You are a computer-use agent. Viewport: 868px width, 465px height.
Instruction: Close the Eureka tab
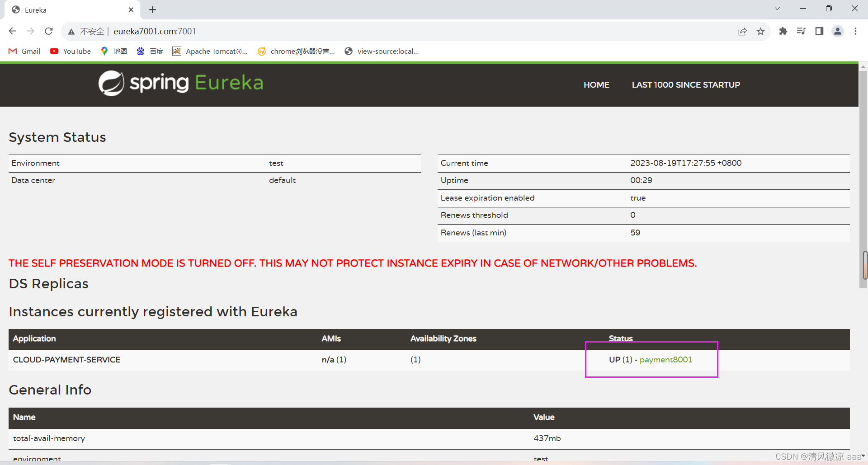[131, 9]
